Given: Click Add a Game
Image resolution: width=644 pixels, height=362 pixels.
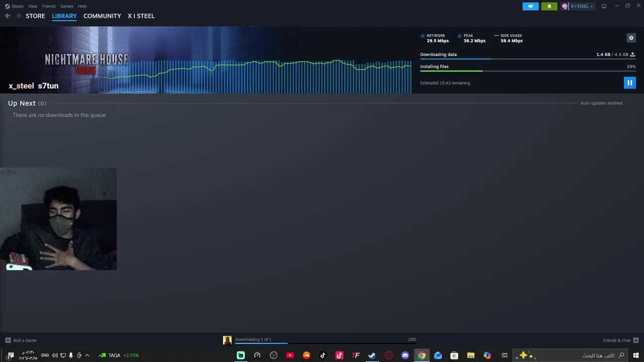Looking at the screenshot, I should [21, 340].
